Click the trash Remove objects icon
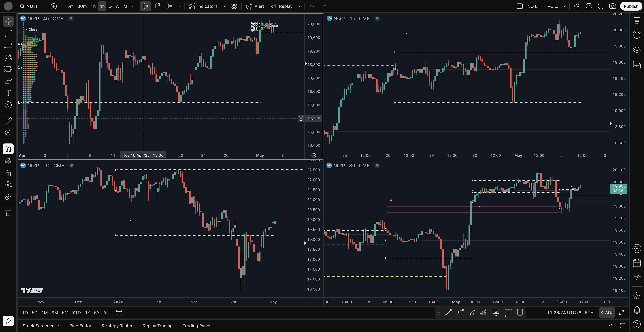Image resolution: width=644 pixels, height=332 pixels. click(x=8, y=213)
